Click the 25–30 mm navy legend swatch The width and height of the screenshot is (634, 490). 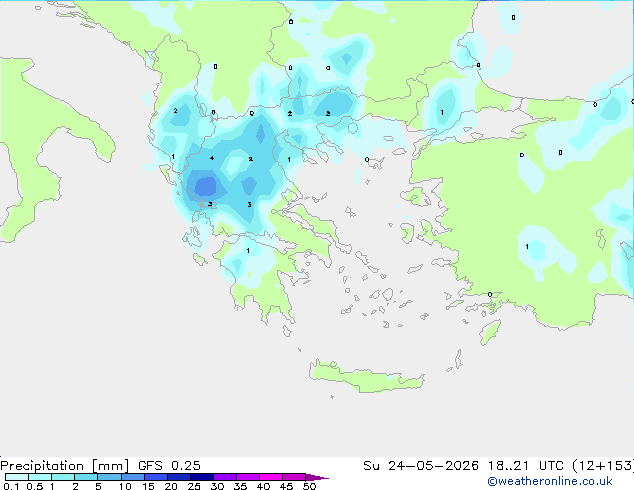(202, 477)
